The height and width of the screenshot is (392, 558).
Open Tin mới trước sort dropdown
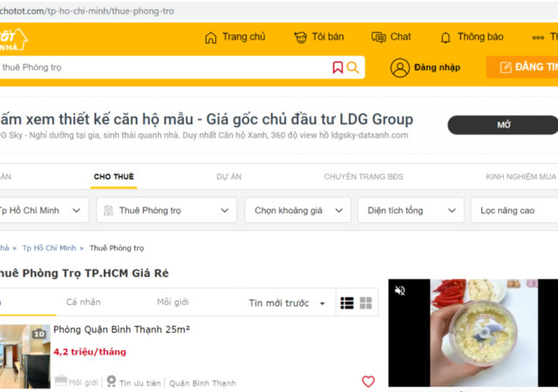(287, 303)
